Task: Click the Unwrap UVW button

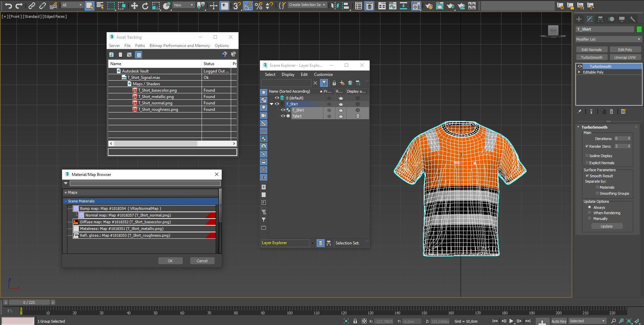Action: pyautogui.click(x=625, y=57)
